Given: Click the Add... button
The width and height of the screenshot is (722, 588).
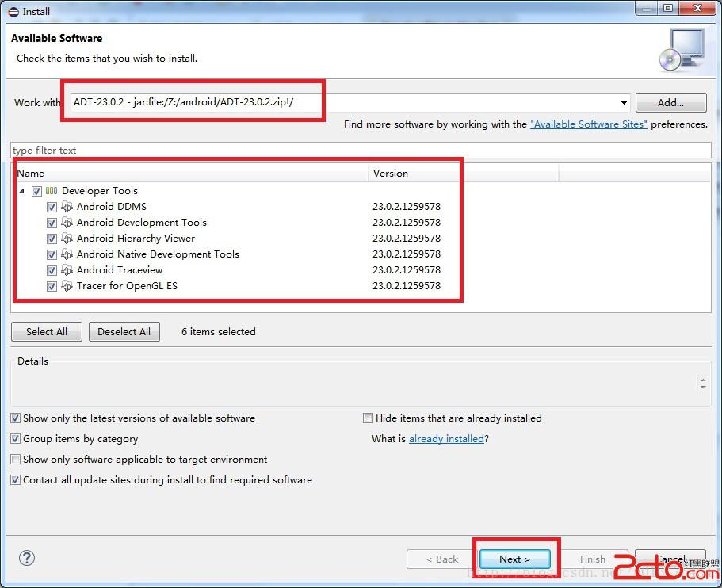Looking at the screenshot, I should coord(671,103).
